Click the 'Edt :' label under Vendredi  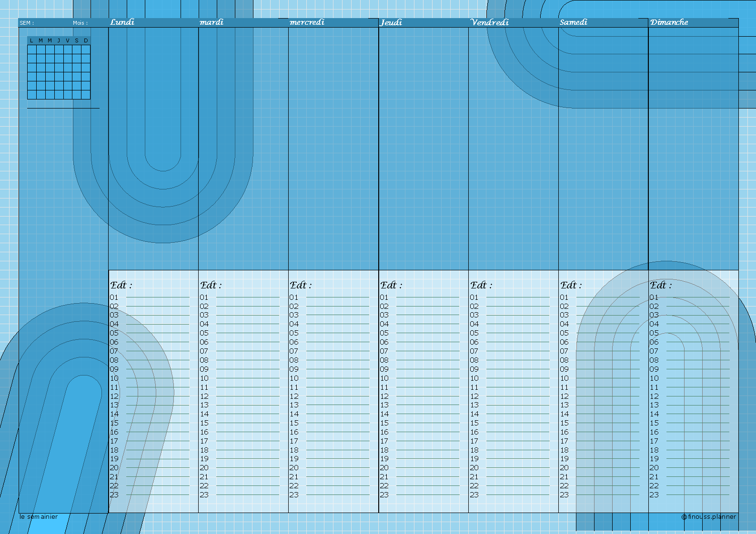[x=481, y=285]
